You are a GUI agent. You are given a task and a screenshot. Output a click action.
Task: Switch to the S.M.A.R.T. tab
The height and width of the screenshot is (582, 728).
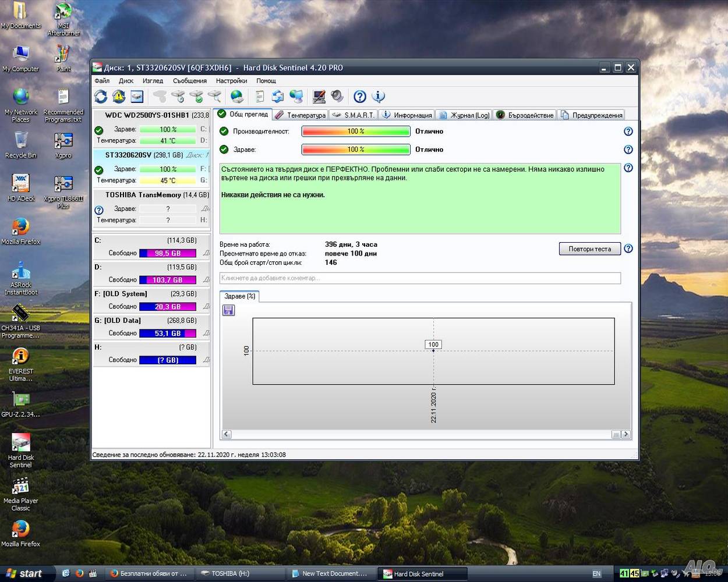point(354,115)
